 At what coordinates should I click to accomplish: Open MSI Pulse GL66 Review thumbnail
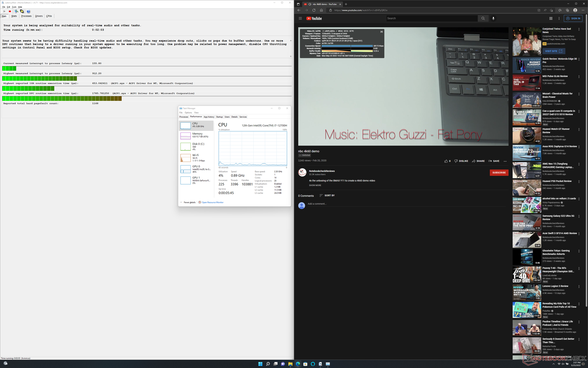pyautogui.click(x=527, y=83)
